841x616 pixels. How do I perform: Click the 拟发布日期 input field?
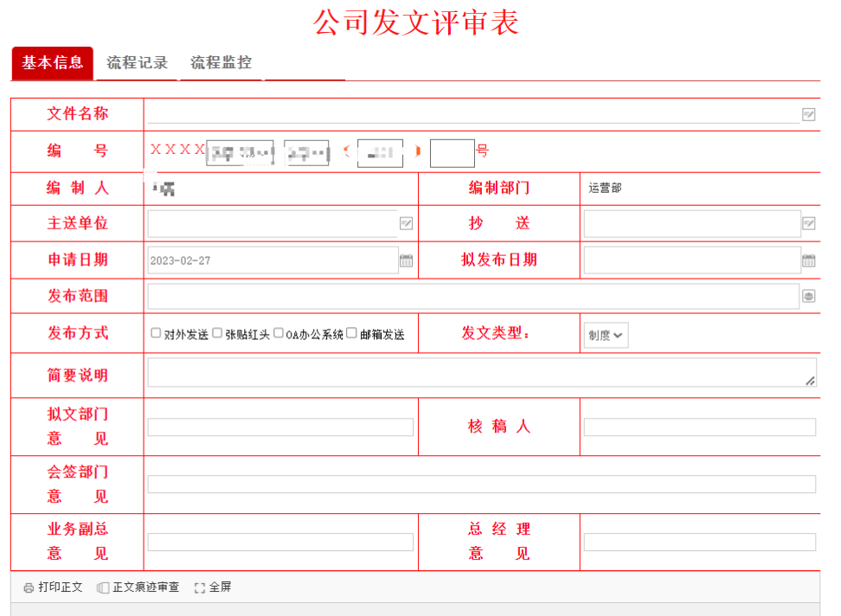pos(692,260)
